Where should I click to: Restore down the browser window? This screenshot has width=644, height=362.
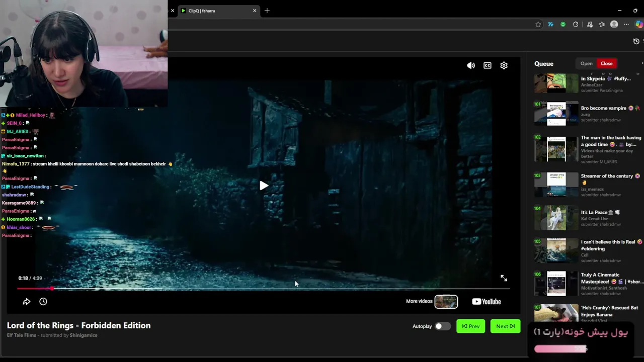pos(635,11)
